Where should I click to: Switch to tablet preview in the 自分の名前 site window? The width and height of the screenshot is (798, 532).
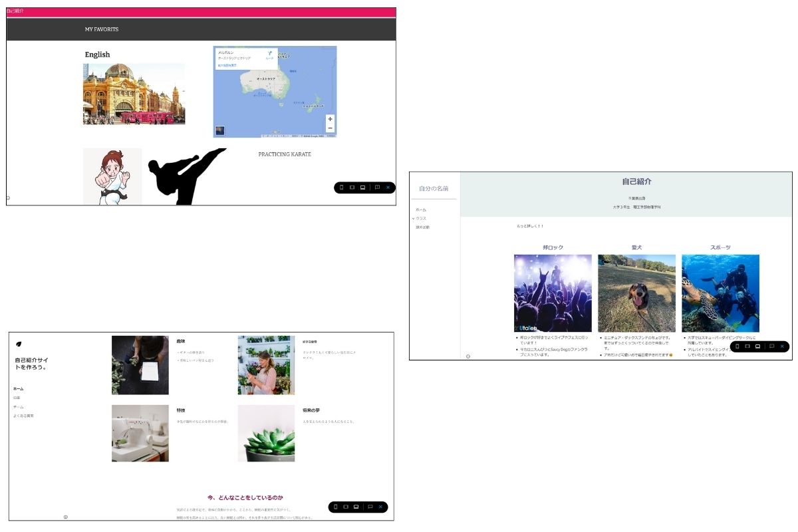pos(747,346)
